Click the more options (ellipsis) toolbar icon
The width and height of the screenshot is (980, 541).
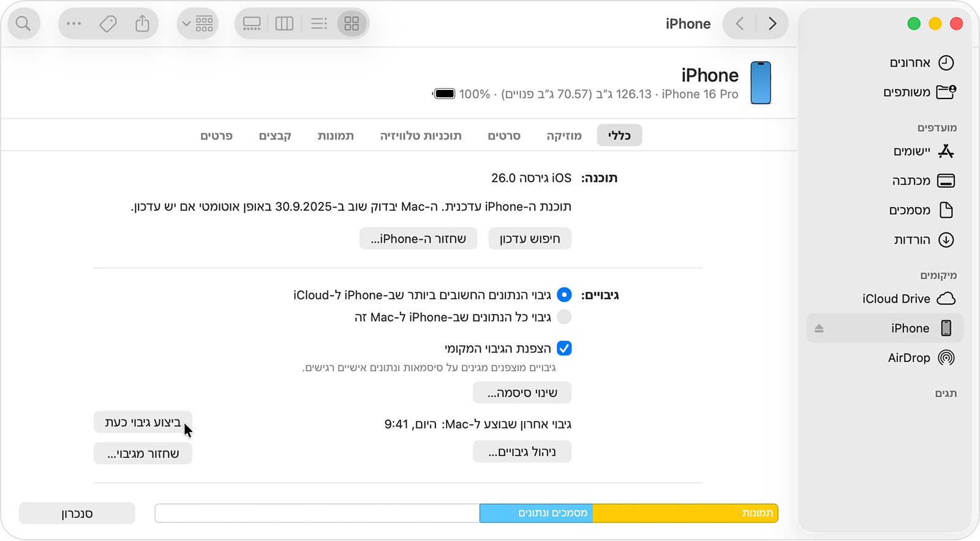[x=73, y=23]
